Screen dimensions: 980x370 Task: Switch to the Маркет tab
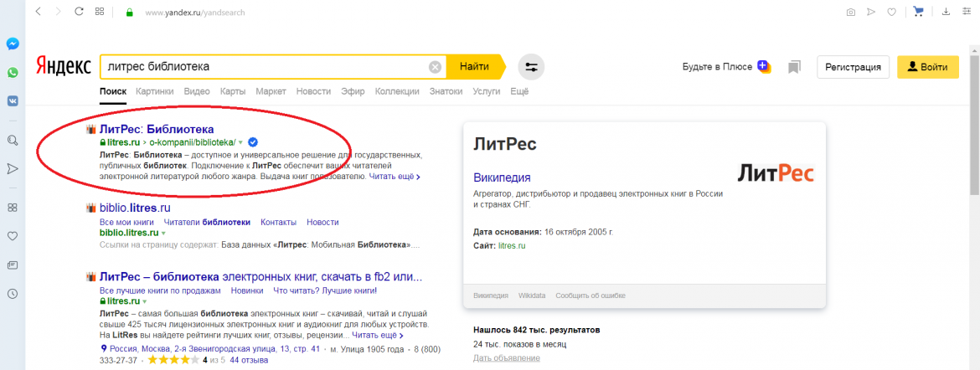[x=271, y=91]
